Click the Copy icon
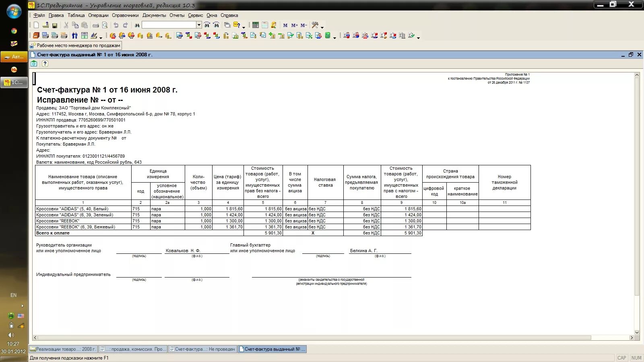The image size is (644, 362). click(75, 25)
